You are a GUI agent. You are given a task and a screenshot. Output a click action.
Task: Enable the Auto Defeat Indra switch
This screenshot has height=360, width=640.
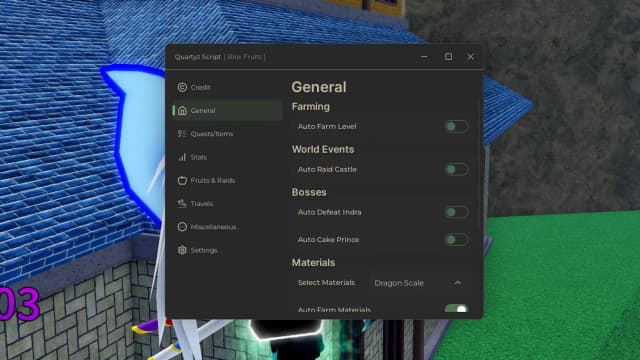pos(456,212)
